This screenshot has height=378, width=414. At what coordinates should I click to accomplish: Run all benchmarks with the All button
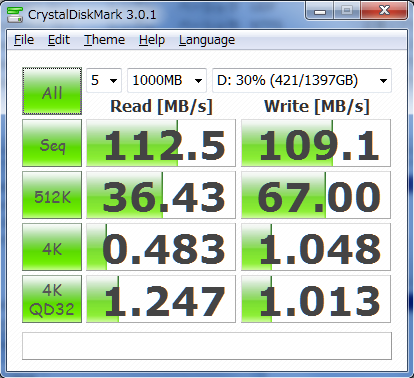tap(52, 91)
